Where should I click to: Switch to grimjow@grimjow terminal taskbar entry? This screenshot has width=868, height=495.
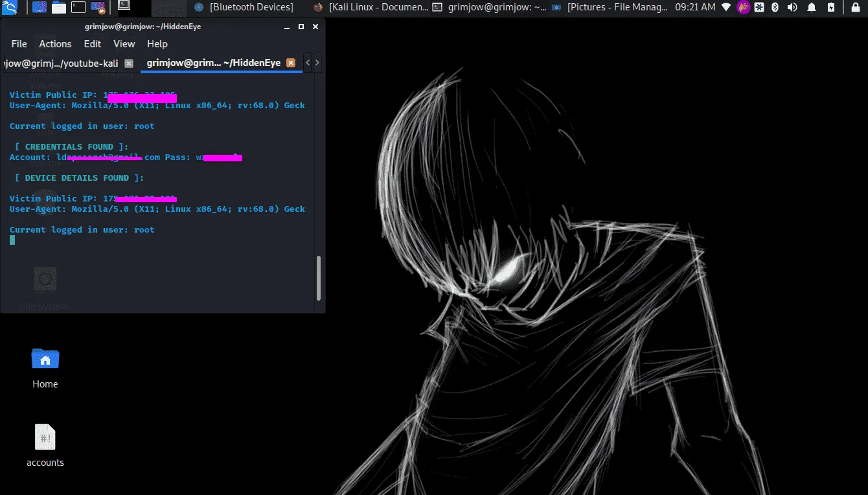490,8
